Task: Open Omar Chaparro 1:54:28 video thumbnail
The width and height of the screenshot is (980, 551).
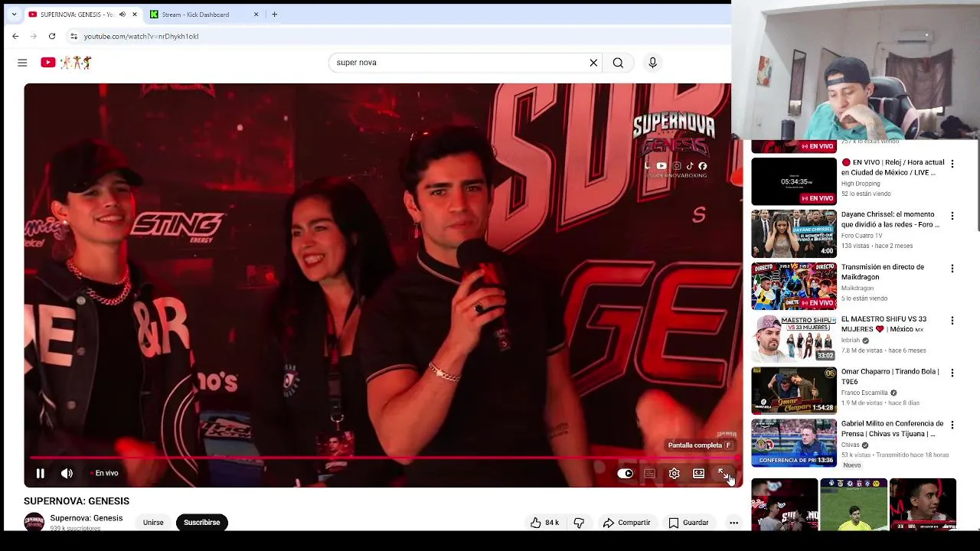Action: click(794, 390)
